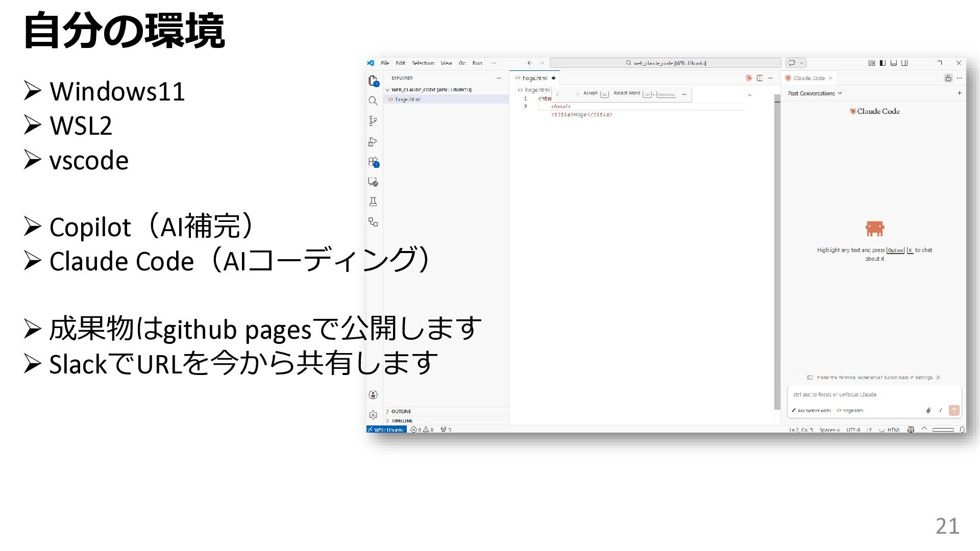Click the Claude Code spark icon in editor toolbar
Screen dimensions: 980x551
click(749, 78)
